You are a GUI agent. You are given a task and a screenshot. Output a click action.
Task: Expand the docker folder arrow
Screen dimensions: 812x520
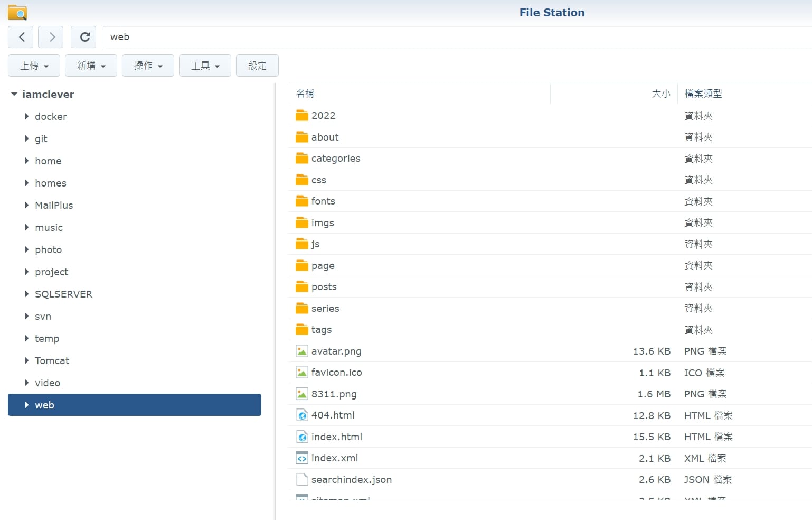click(26, 116)
